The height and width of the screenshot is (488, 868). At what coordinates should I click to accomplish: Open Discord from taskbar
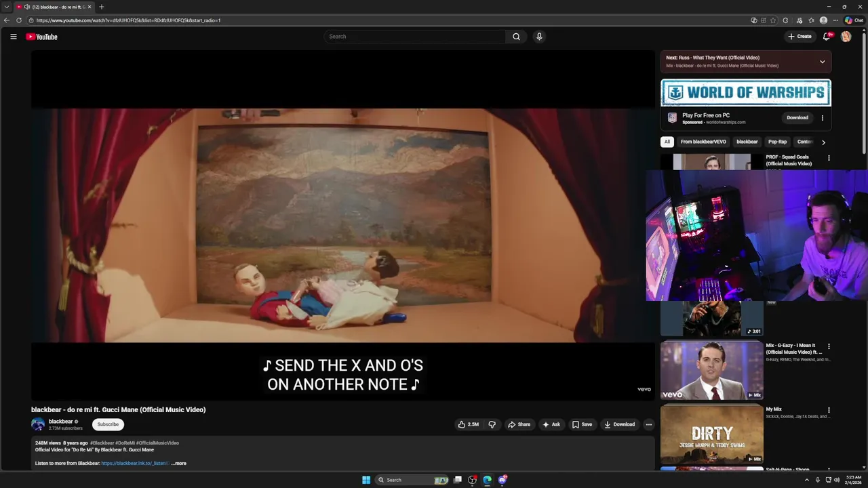(502, 480)
